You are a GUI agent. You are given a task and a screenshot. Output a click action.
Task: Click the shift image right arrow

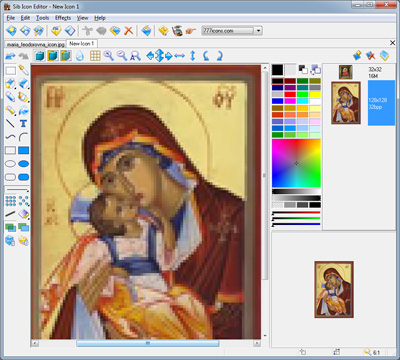tap(169, 56)
